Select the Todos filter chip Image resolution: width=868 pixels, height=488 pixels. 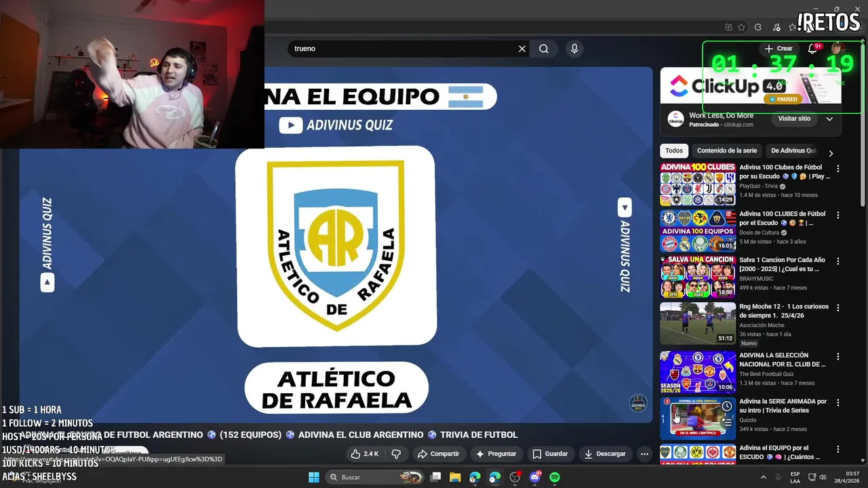674,150
